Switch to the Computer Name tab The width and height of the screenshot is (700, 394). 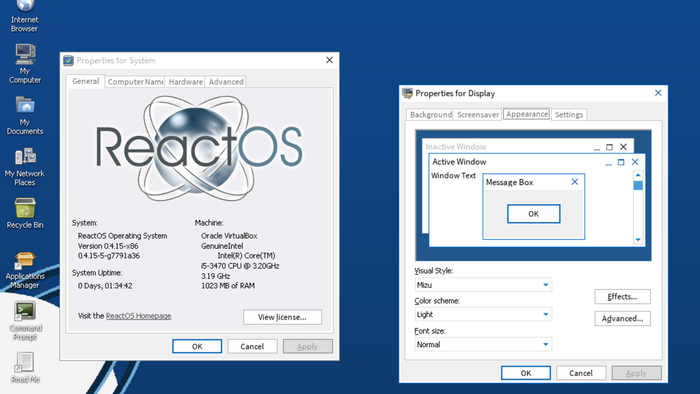135,82
